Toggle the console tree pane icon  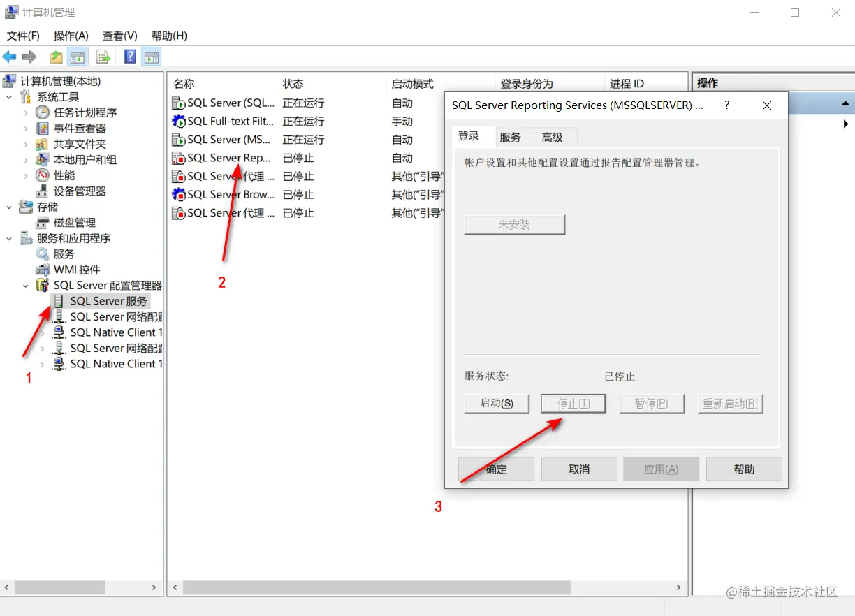pyautogui.click(x=78, y=57)
